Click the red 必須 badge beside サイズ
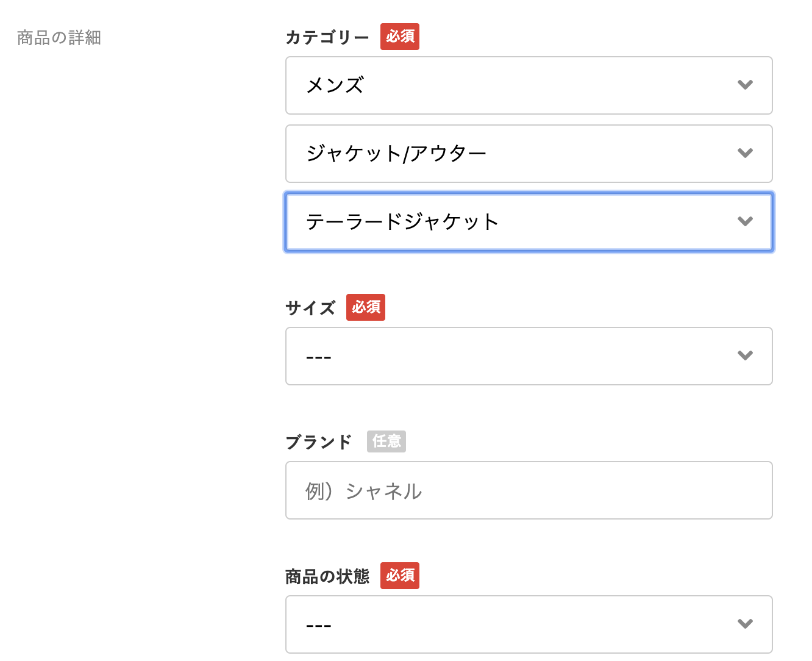Screen dimensions: 812x661 (x=366, y=307)
